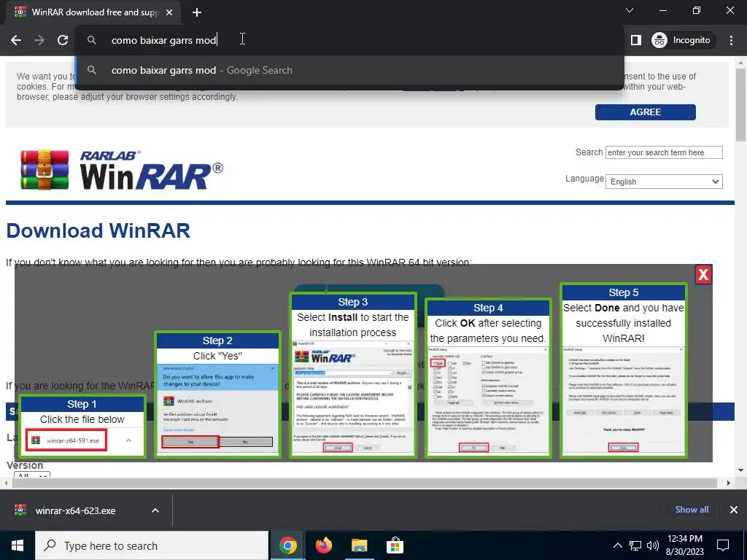Toggle the browser side panel icon
Screen dimensions: 747x560
[x=636, y=40]
